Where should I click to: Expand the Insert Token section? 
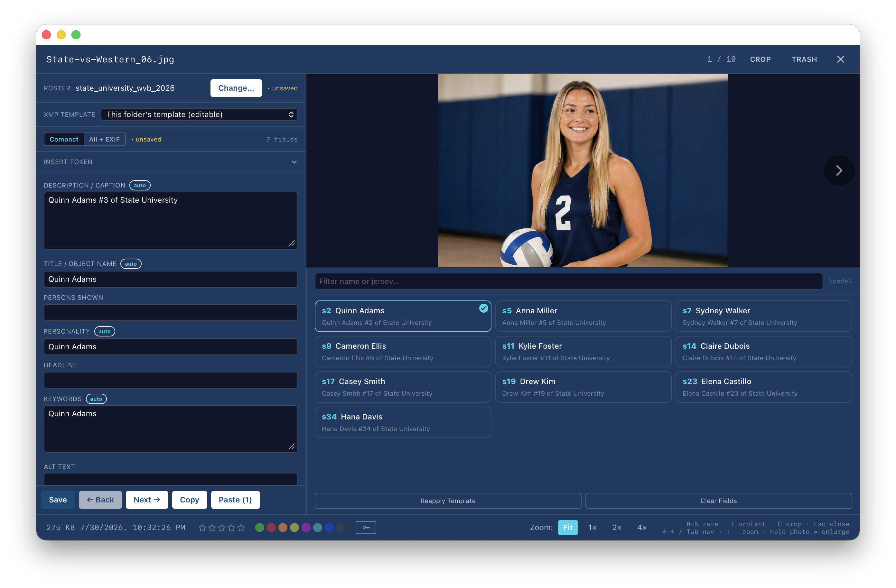click(x=171, y=162)
